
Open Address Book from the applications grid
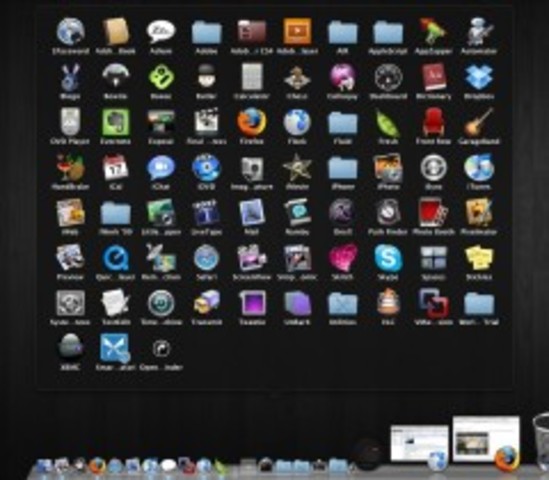116,32
